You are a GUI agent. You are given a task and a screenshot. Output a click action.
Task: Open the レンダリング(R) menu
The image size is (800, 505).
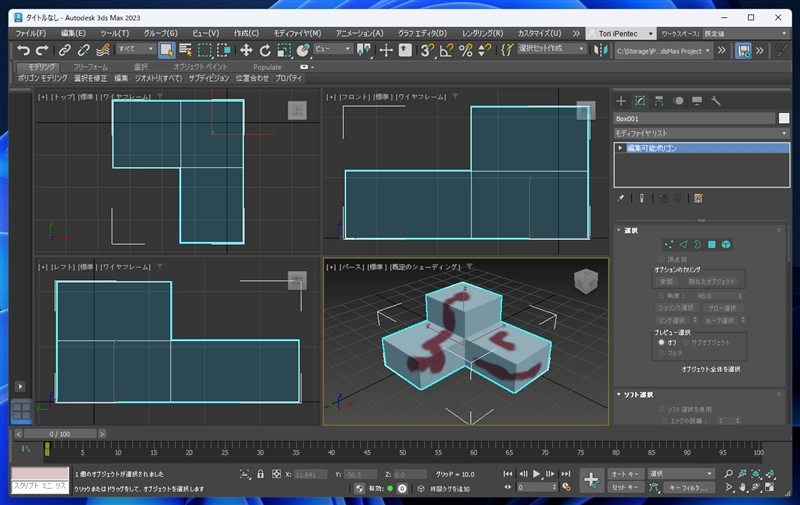(484, 33)
